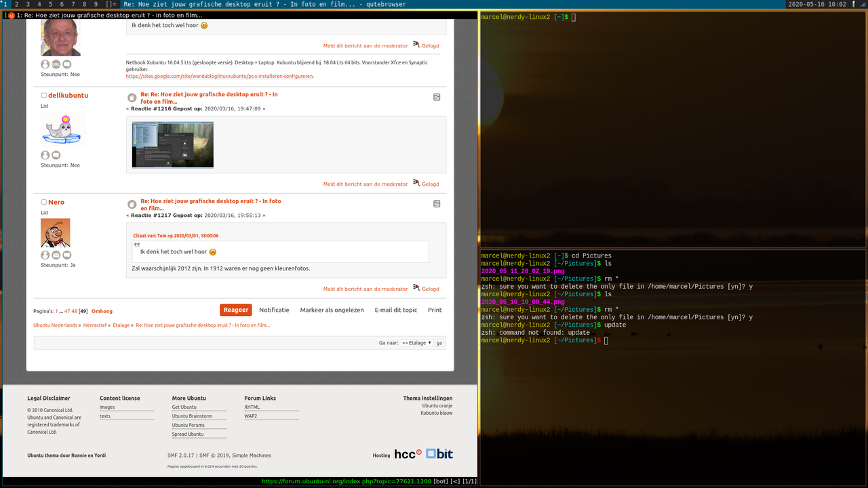Click the Notificatie button

click(x=274, y=310)
